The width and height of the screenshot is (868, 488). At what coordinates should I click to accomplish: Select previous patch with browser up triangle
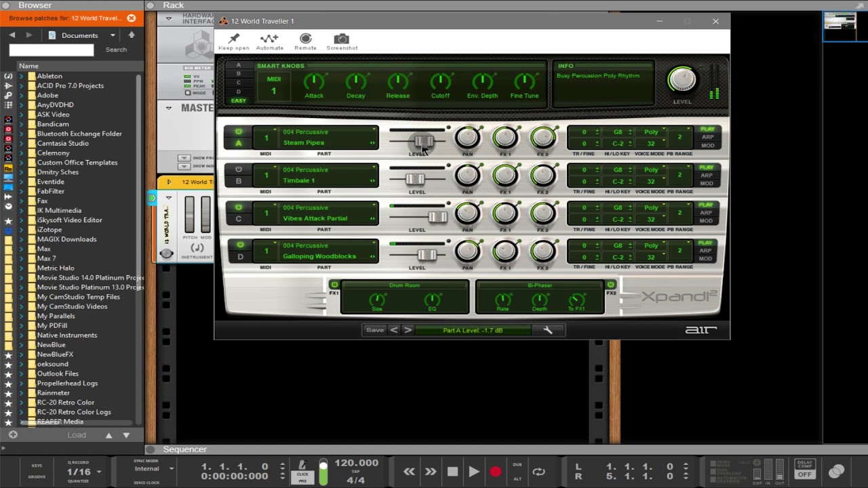[x=108, y=435]
